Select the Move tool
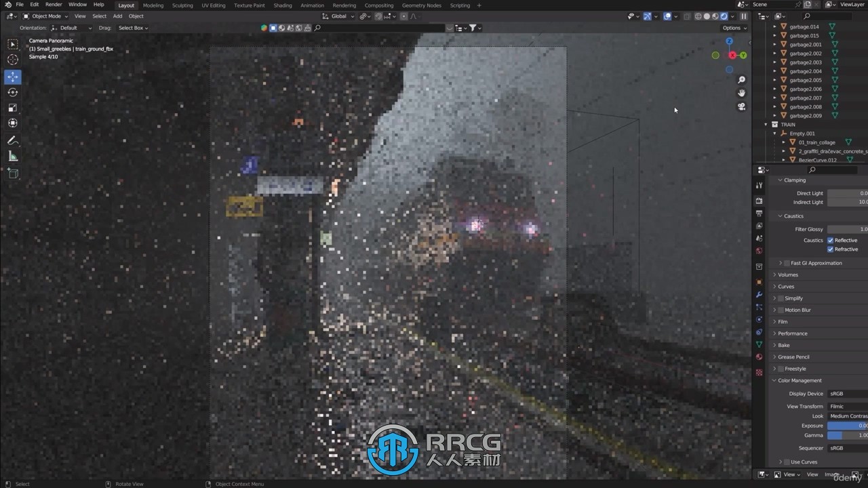Viewport: 868px width, 488px height. 13,77
